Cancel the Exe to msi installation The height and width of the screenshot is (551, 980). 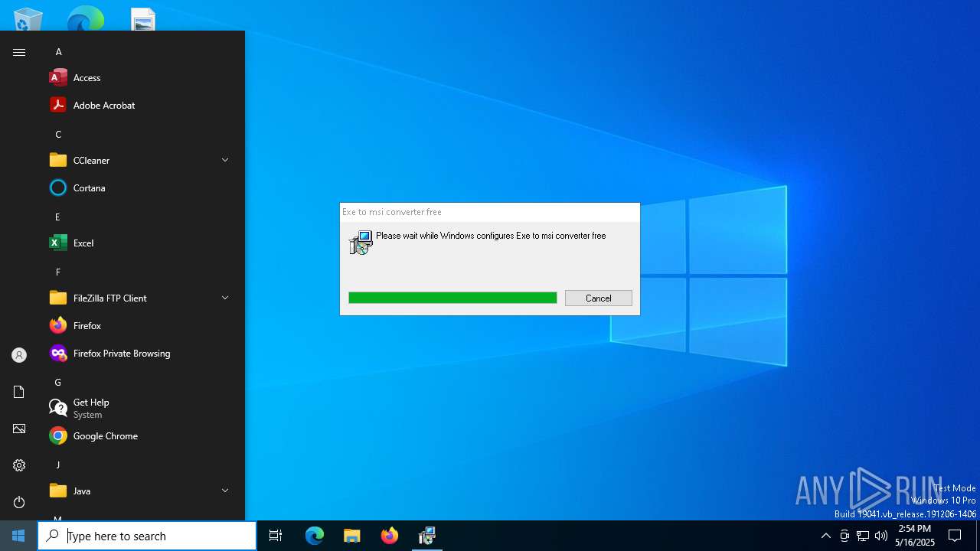[599, 298]
